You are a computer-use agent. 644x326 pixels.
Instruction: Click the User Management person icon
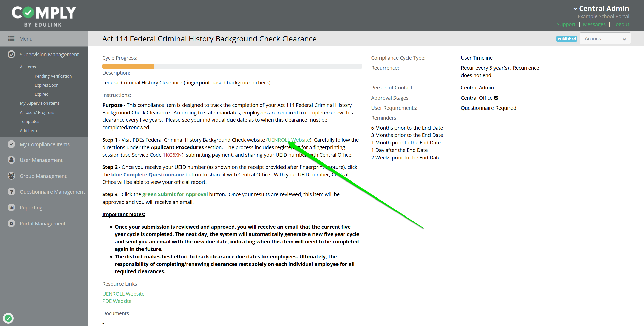click(11, 160)
